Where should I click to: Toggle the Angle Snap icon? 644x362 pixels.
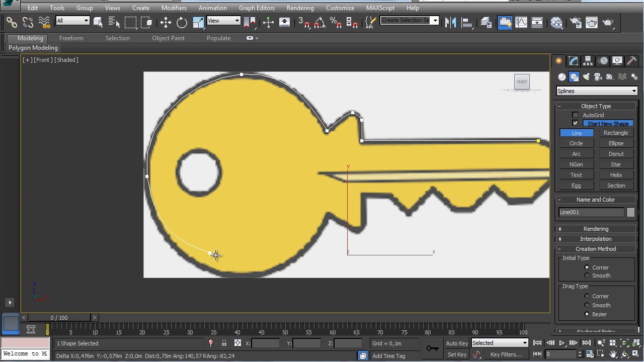(319, 22)
